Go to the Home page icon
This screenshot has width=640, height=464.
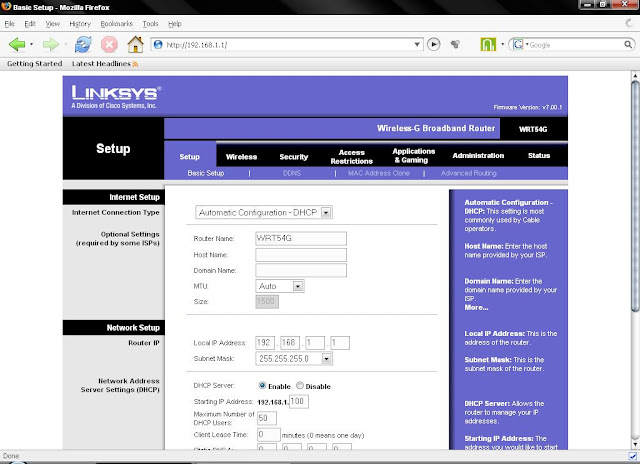point(135,45)
